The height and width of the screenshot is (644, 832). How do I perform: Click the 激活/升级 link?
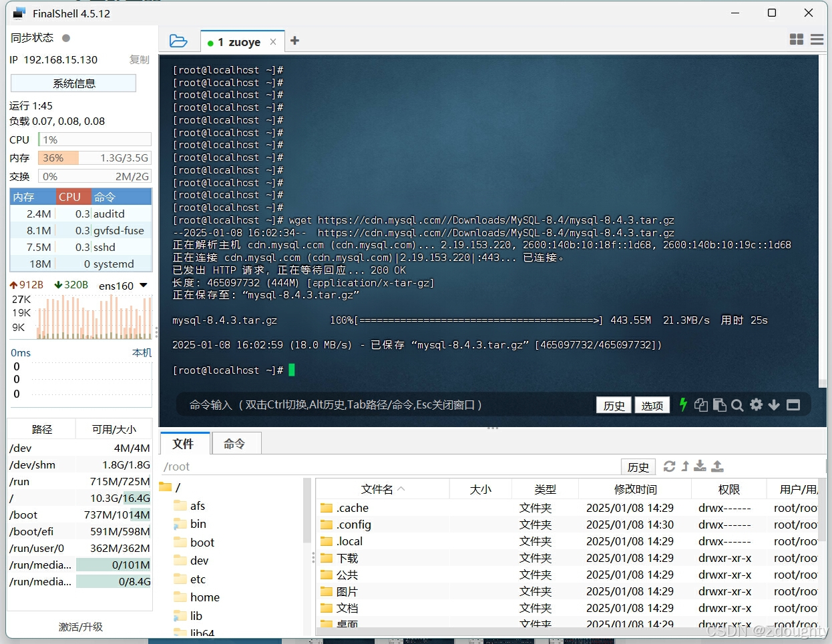pos(81,627)
